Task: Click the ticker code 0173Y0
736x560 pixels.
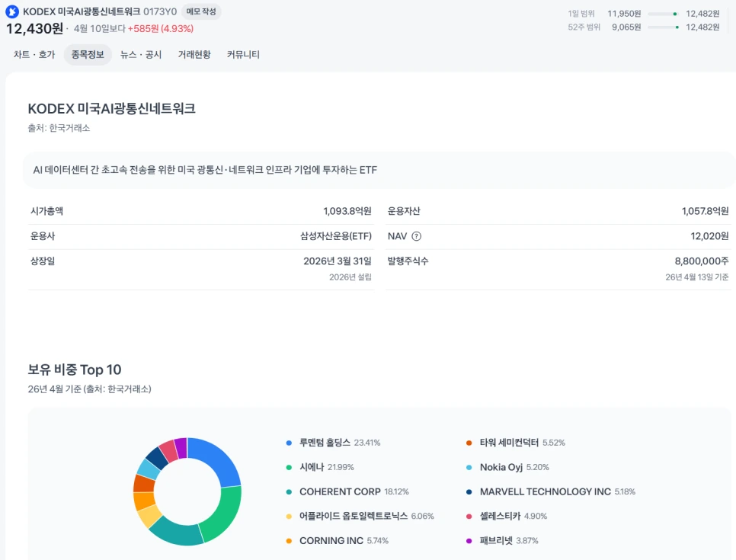Action: [160, 11]
